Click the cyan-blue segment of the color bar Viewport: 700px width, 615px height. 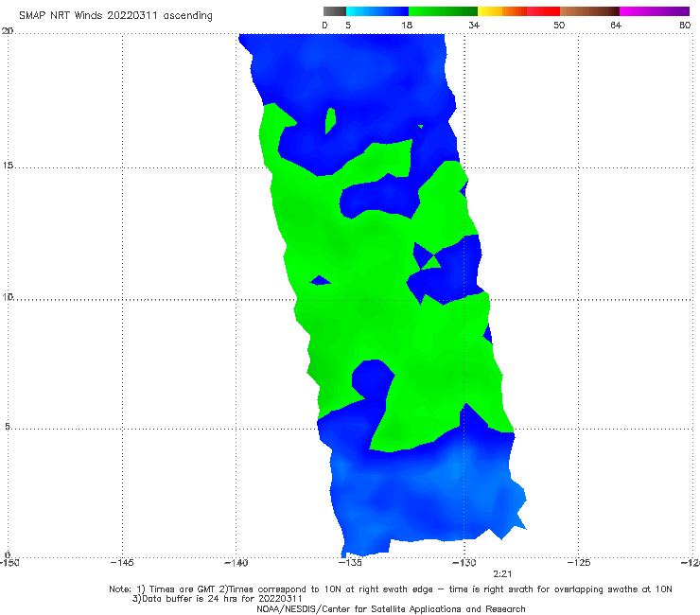coord(377,11)
